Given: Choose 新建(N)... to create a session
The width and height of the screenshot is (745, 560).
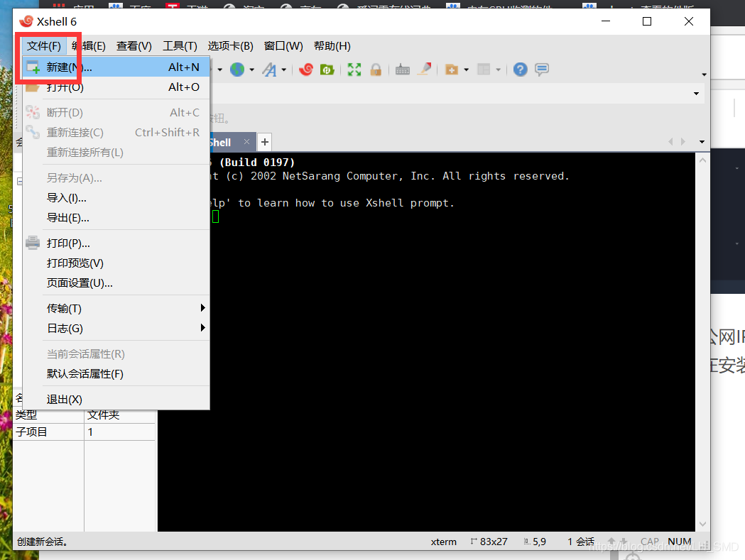Looking at the screenshot, I should pyautogui.click(x=116, y=67).
